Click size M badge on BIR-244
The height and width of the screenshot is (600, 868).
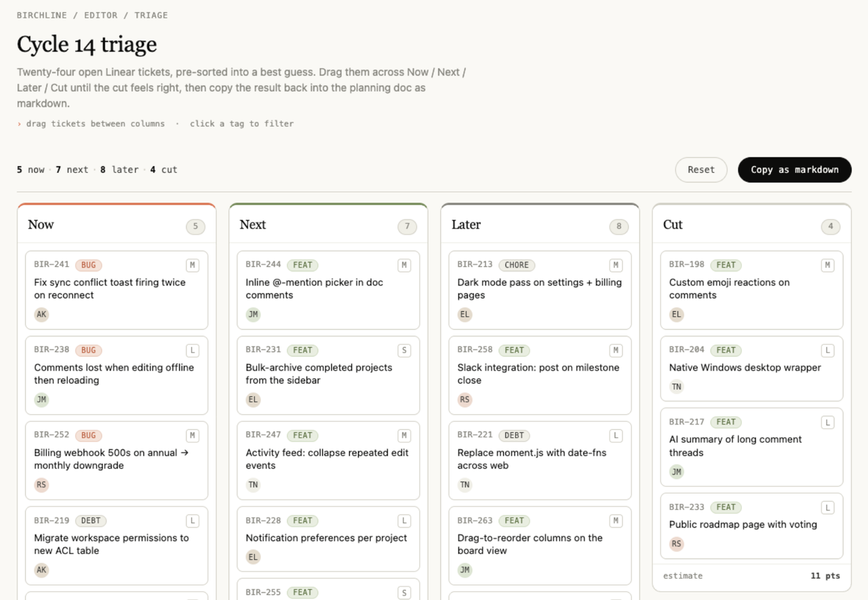[404, 265]
